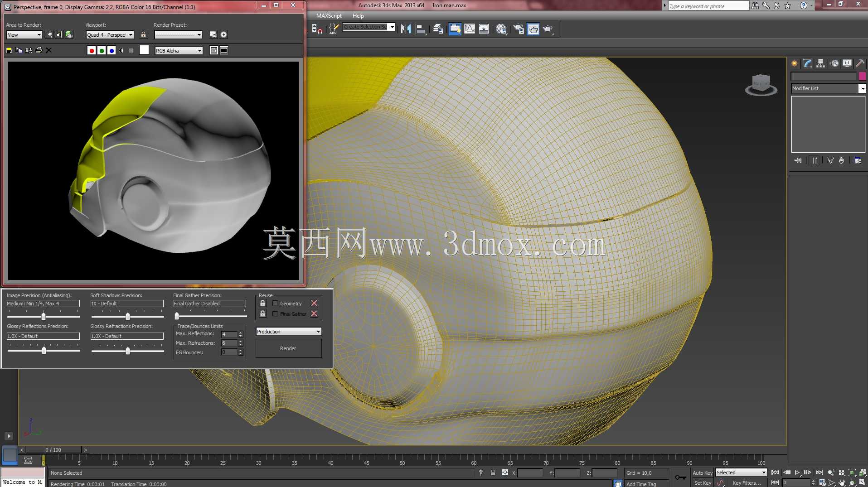Switch to the Utilities command panel
868x487 pixels.
pos(860,63)
